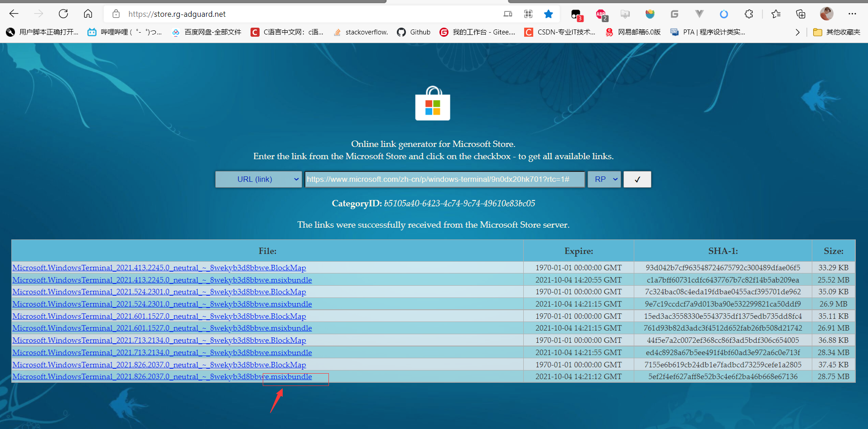Select expire time 2021-10-04 14:21:55 GMT
868x429 pixels.
click(579, 352)
